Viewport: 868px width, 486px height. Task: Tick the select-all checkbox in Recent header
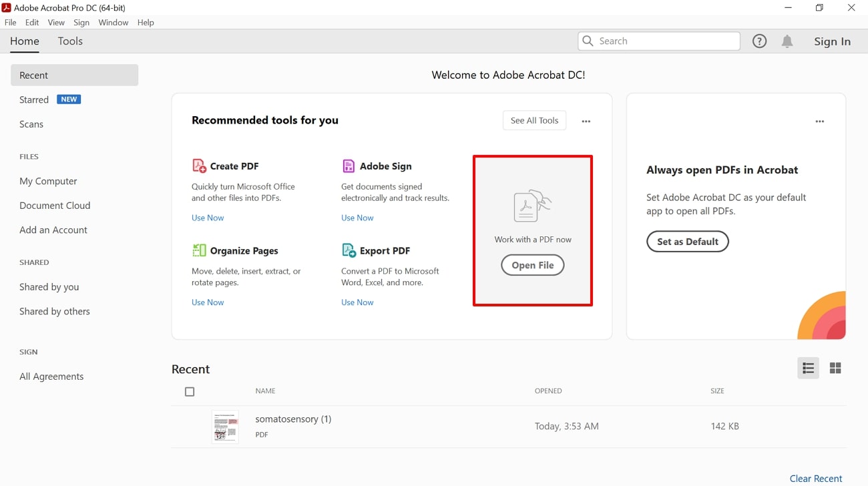(190, 392)
